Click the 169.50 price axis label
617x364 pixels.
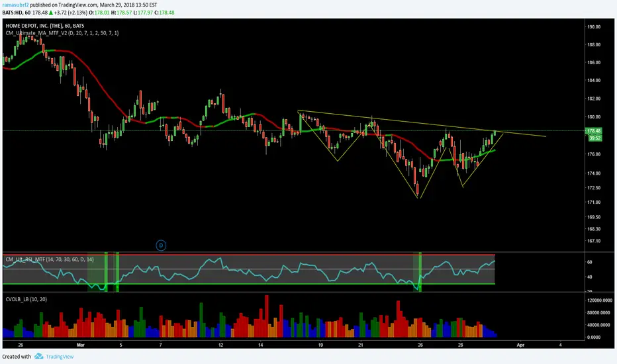(594, 217)
